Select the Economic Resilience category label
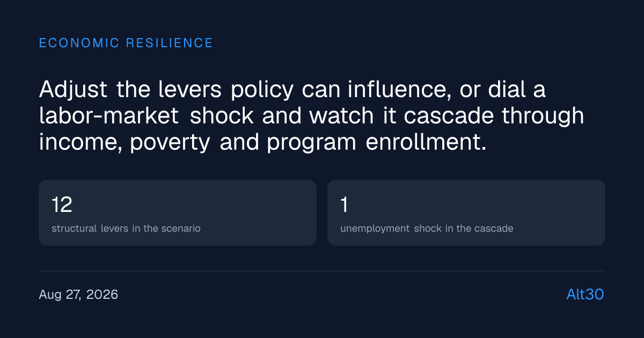The image size is (644, 338). pos(126,43)
